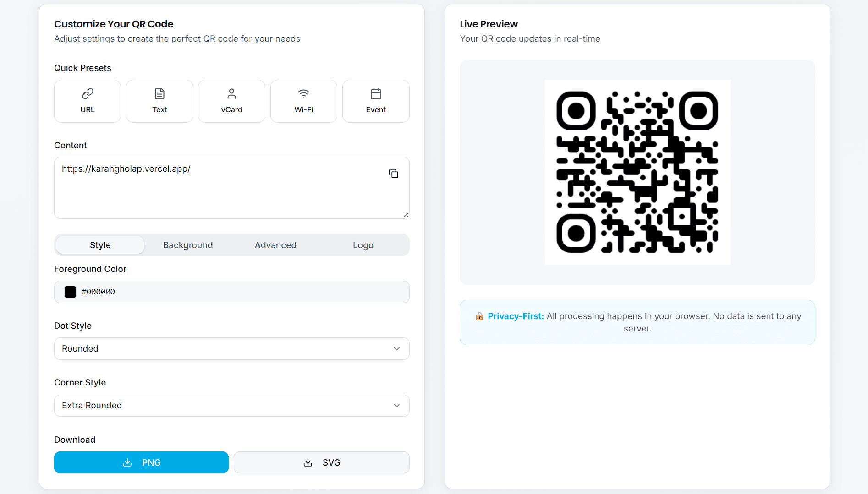Image resolution: width=868 pixels, height=494 pixels.
Task: Open the Dot Style dropdown
Action: (231, 348)
